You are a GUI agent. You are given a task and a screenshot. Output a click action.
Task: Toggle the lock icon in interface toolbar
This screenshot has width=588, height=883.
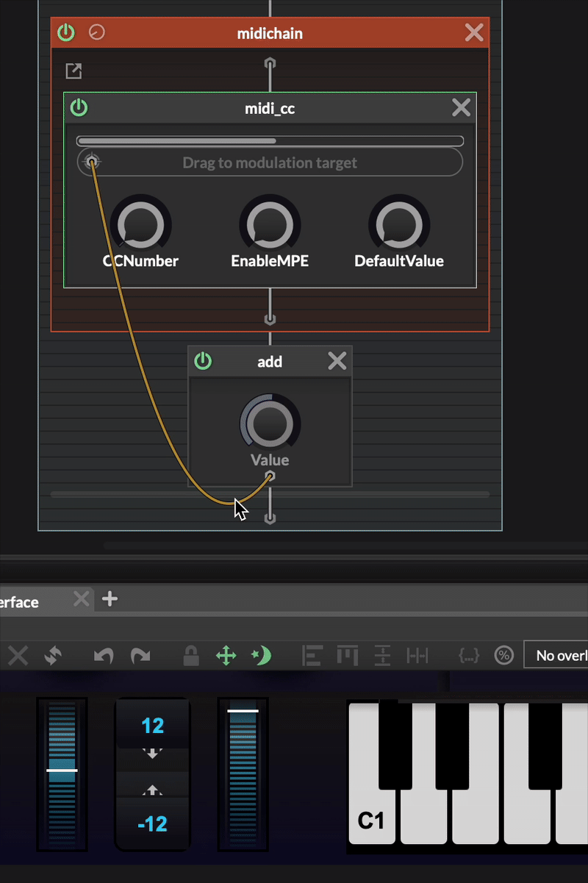pos(191,655)
